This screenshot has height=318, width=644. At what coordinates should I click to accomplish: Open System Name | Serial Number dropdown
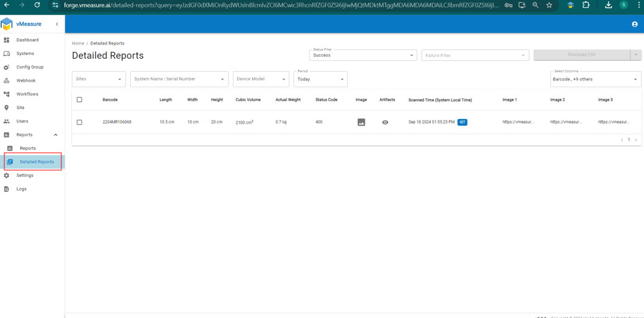[x=179, y=79]
